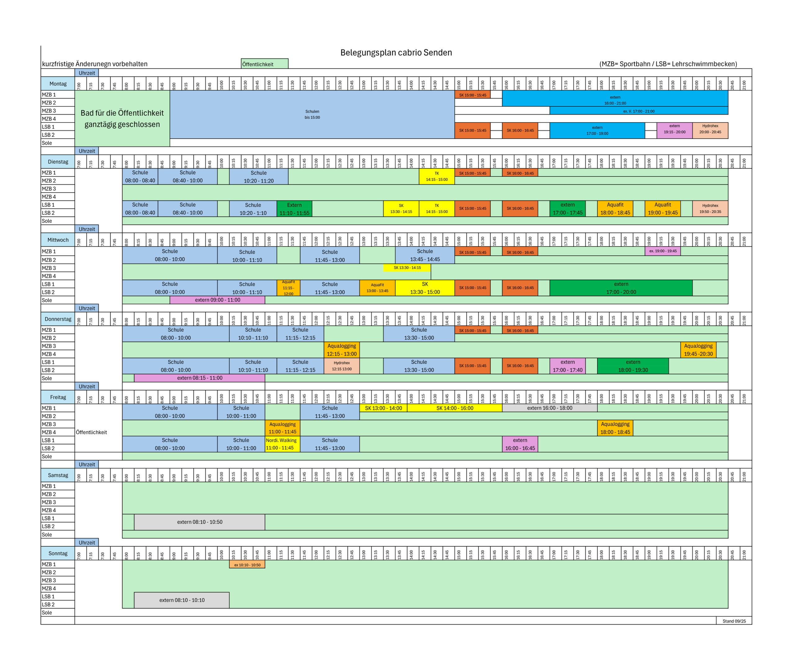Click Friday 'SK 14:00 - 16:00' yellow block
This screenshot has width=794, height=672.
pos(454,408)
